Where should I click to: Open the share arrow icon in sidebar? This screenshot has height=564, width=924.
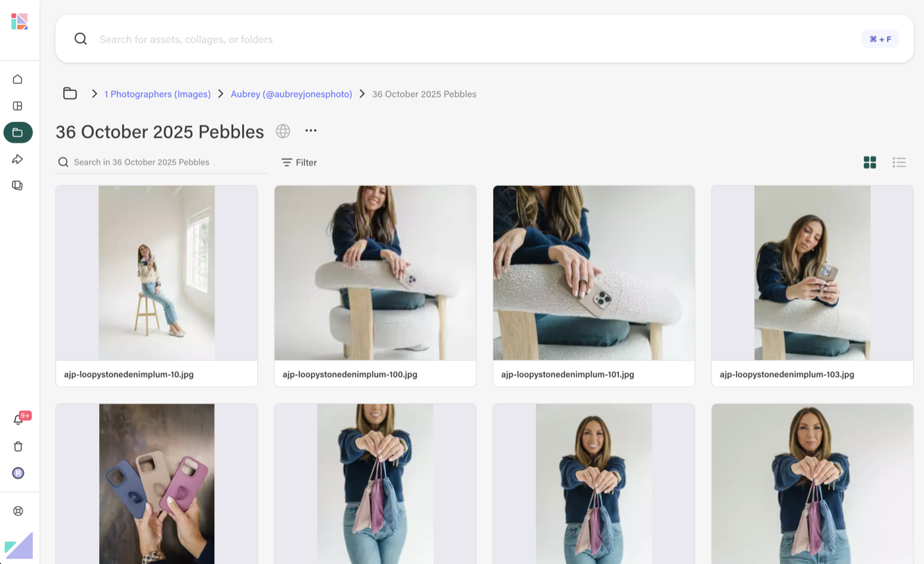point(18,159)
